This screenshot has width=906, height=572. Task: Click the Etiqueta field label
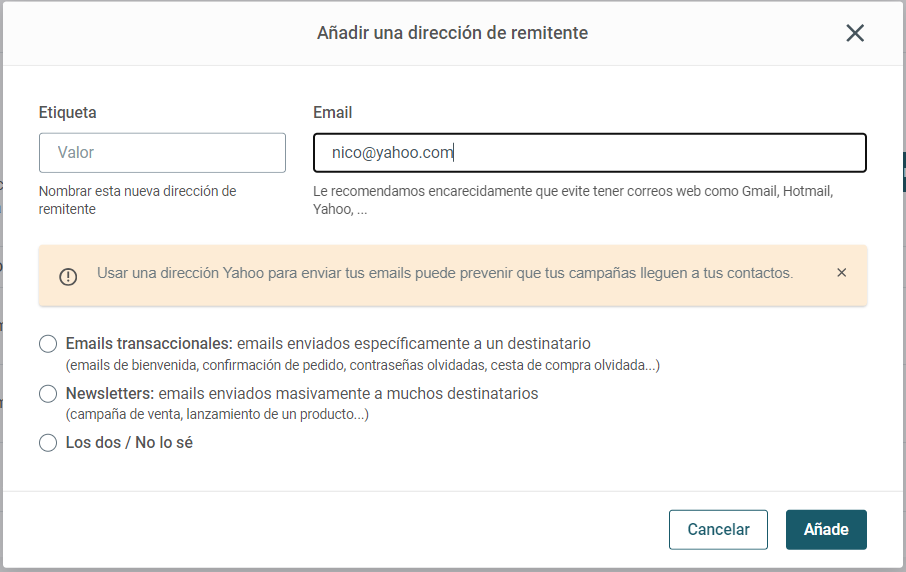click(x=68, y=112)
